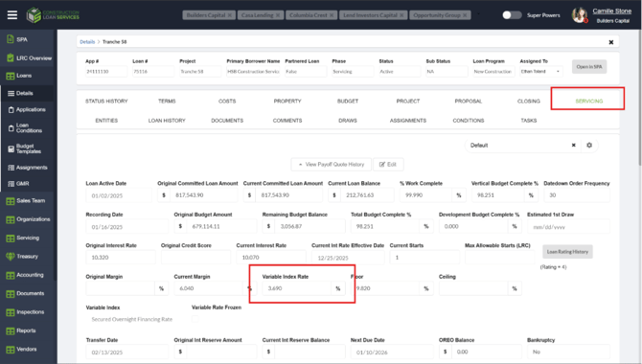The width and height of the screenshot is (642, 364).
Task: Click the Next Due Date field
Action: (x=392, y=352)
